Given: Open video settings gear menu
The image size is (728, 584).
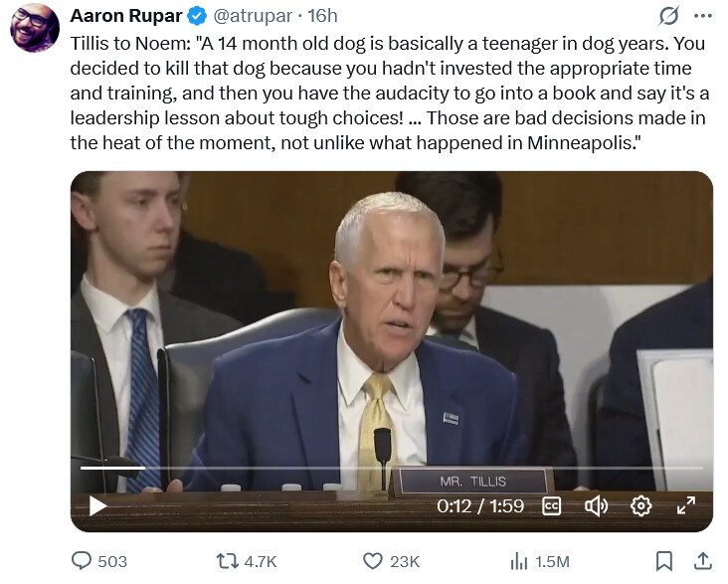Looking at the screenshot, I should [640, 505].
